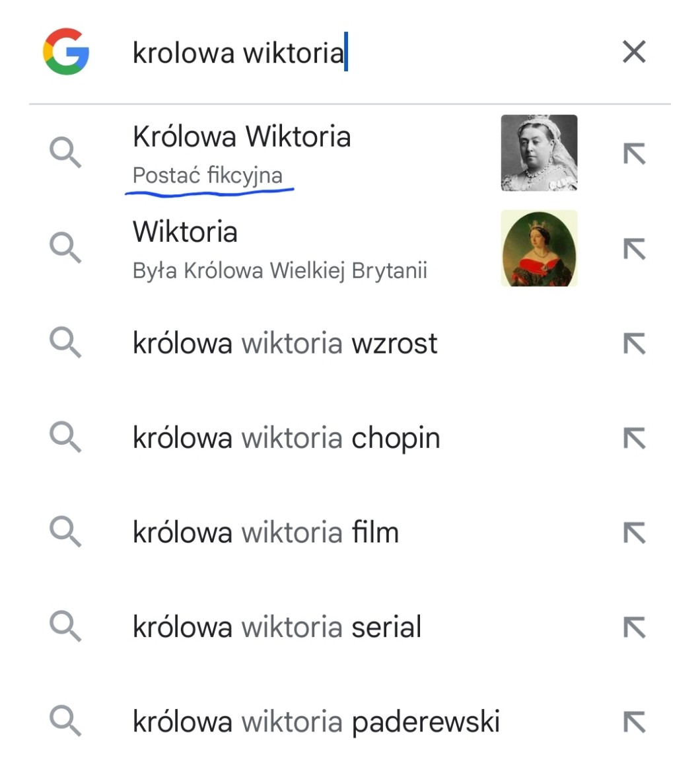Choose the 'królowa wiktoria film' suggestion

350,532
